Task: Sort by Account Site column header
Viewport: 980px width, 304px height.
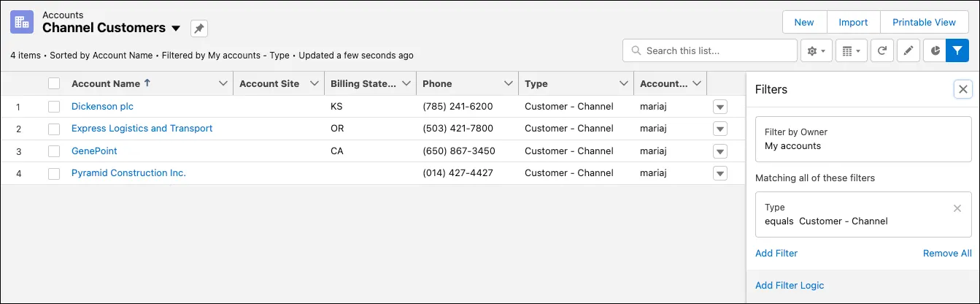Action: point(269,84)
